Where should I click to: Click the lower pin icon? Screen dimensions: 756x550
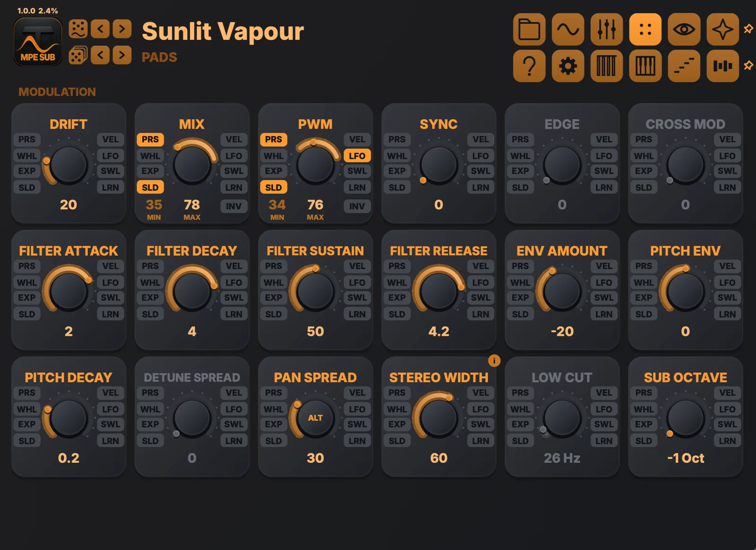pyautogui.click(x=748, y=65)
